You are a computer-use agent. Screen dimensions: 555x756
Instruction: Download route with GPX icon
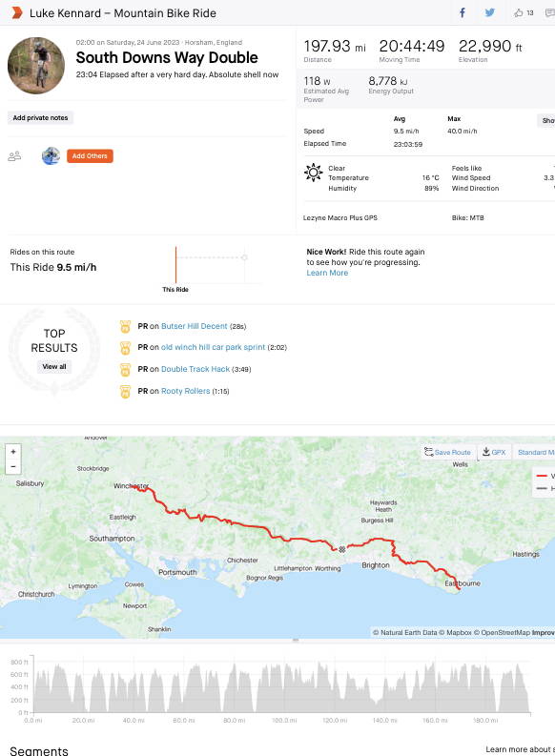click(494, 452)
